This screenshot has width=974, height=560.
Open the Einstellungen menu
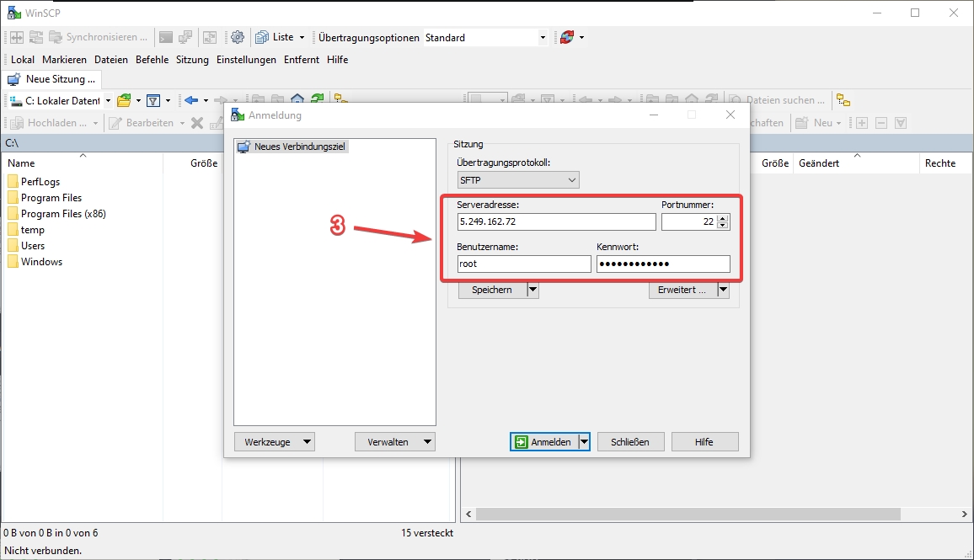point(246,60)
